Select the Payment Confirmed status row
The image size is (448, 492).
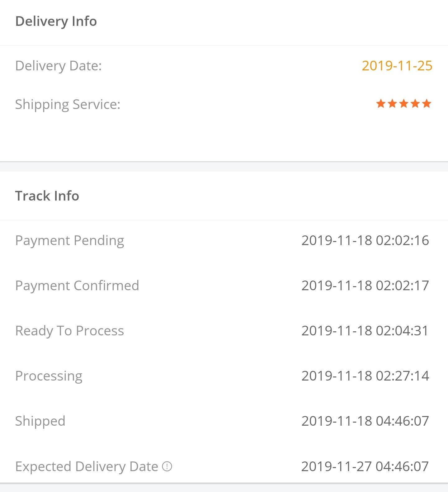coord(224,286)
